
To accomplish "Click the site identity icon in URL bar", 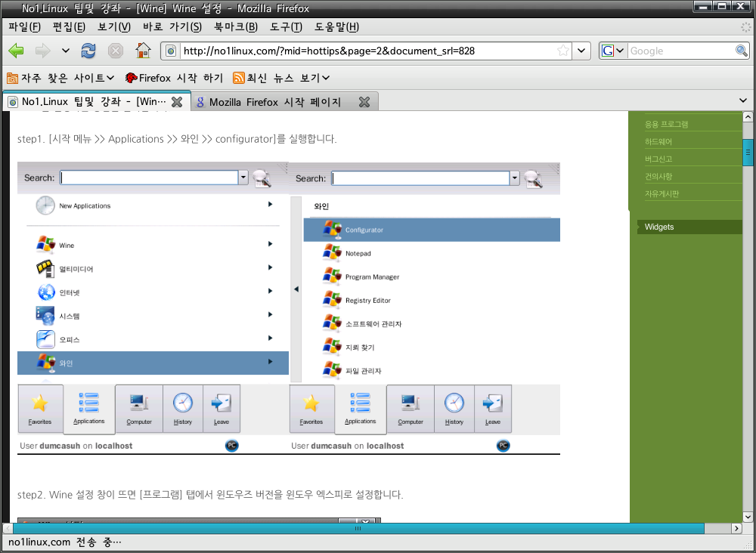I will click(x=171, y=51).
